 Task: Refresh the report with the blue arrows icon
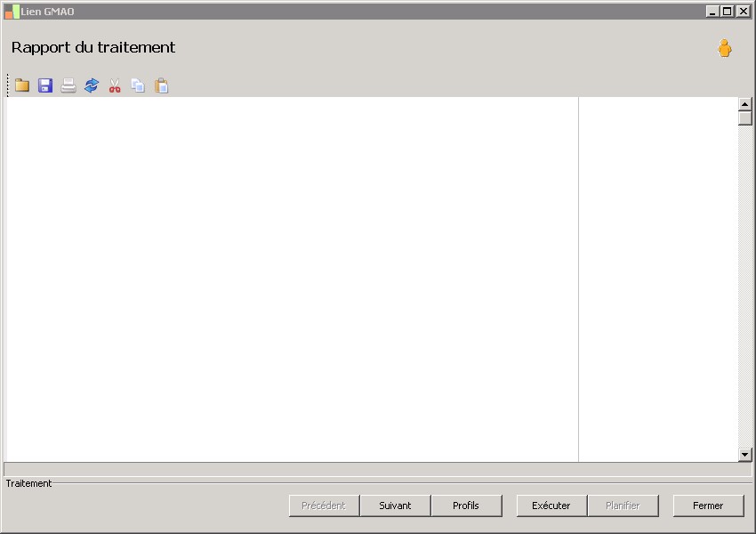pos(92,85)
